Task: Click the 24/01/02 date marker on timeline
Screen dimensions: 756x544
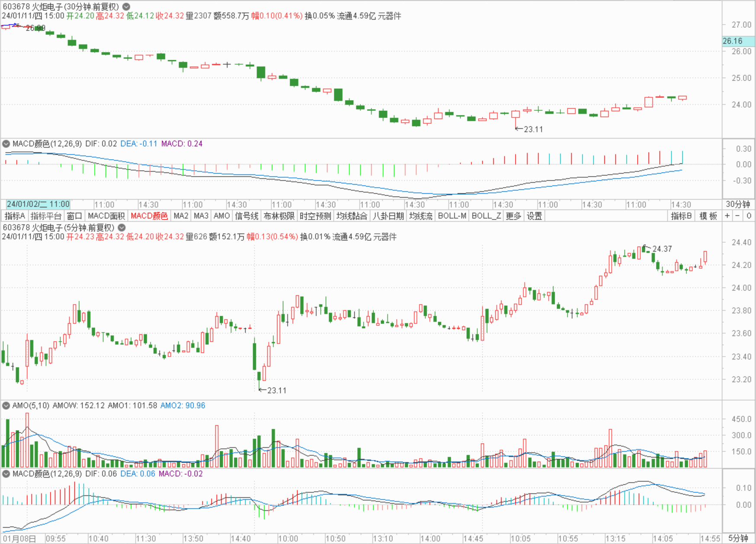Action: click(x=38, y=204)
